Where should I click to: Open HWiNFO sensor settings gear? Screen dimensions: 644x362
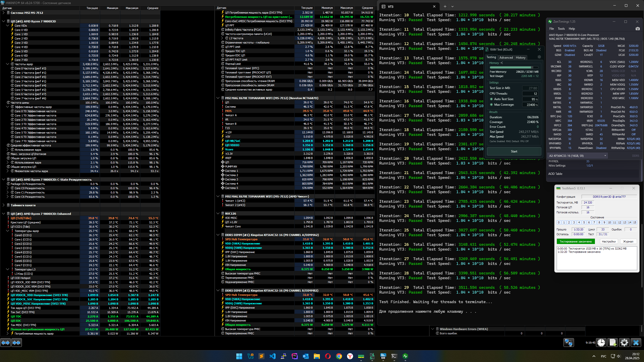624,343
